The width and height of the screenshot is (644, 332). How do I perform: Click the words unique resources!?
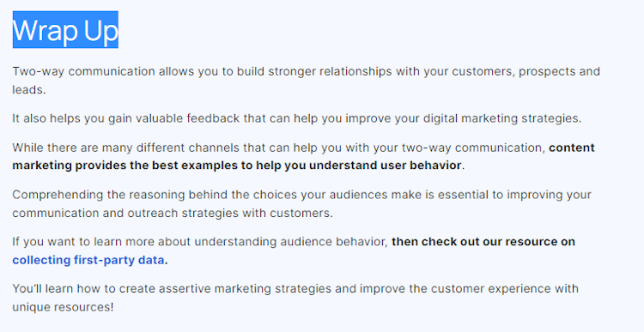tap(63, 307)
